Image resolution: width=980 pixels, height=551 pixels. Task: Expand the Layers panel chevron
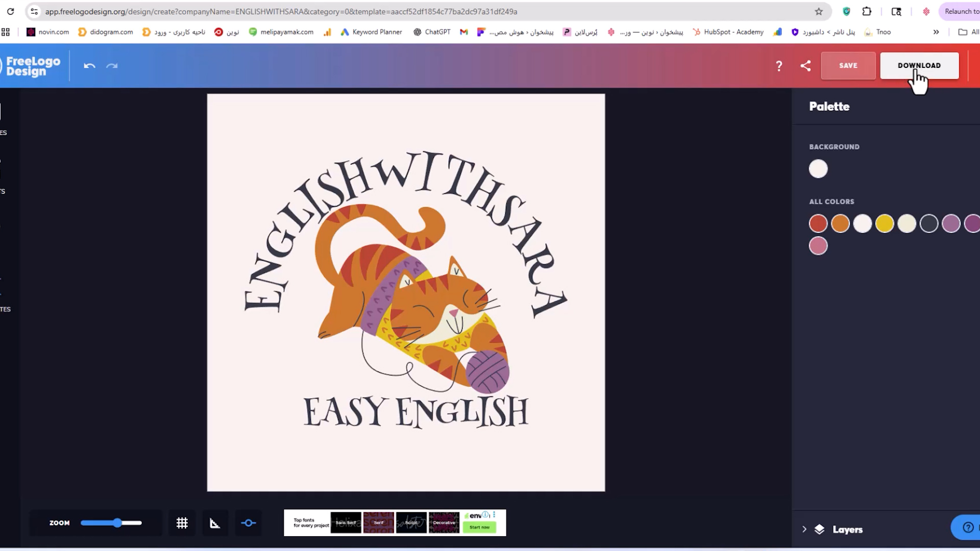(x=804, y=530)
